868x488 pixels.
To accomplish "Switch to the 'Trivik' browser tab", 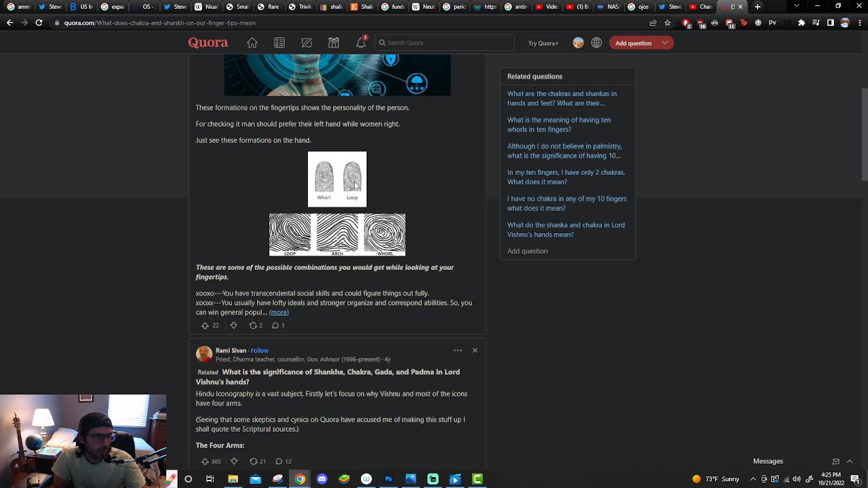I will pos(300,7).
